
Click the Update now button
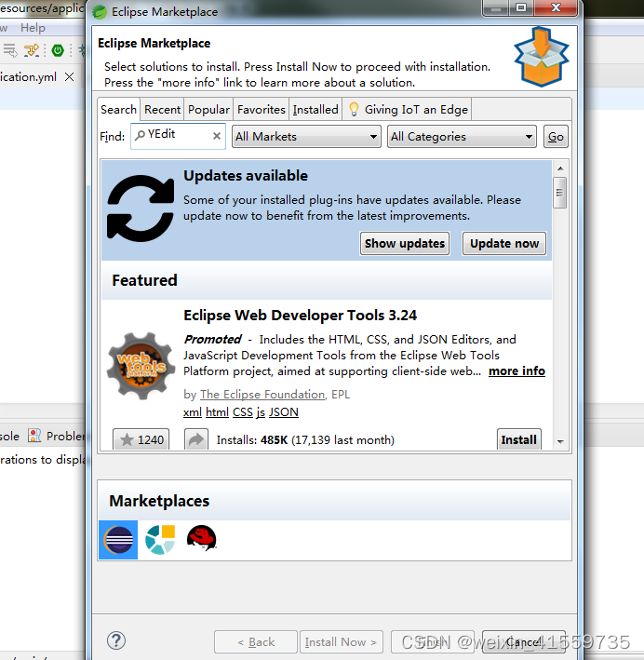click(x=504, y=243)
